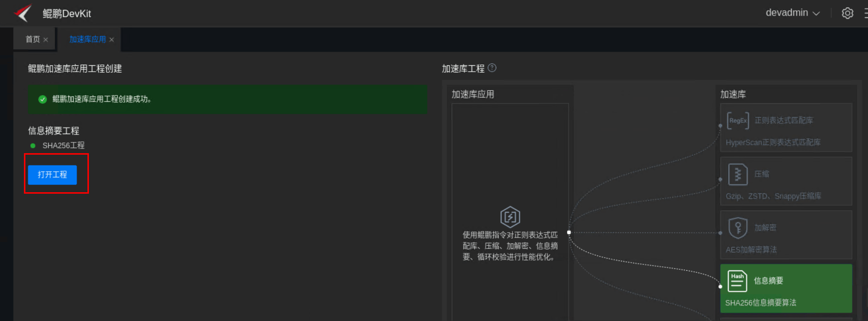Image resolution: width=868 pixels, height=321 pixels.
Task: Click the 鲲鹏DevKit title text
Action: (x=67, y=14)
